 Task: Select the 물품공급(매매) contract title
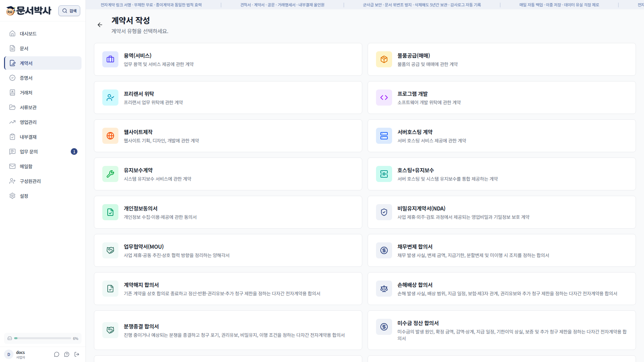[x=414, y=56]
